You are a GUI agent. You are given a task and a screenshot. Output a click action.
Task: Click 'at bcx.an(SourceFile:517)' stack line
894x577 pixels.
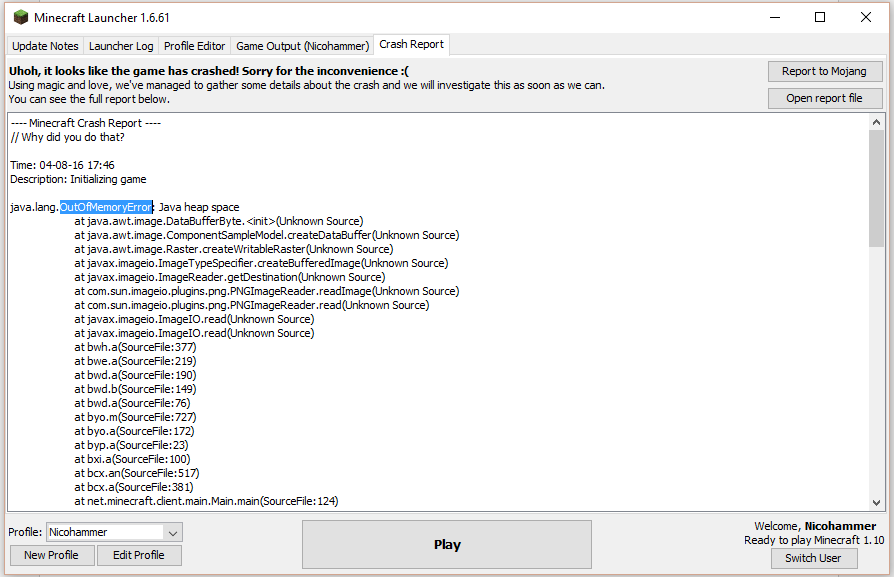point(137,473)
